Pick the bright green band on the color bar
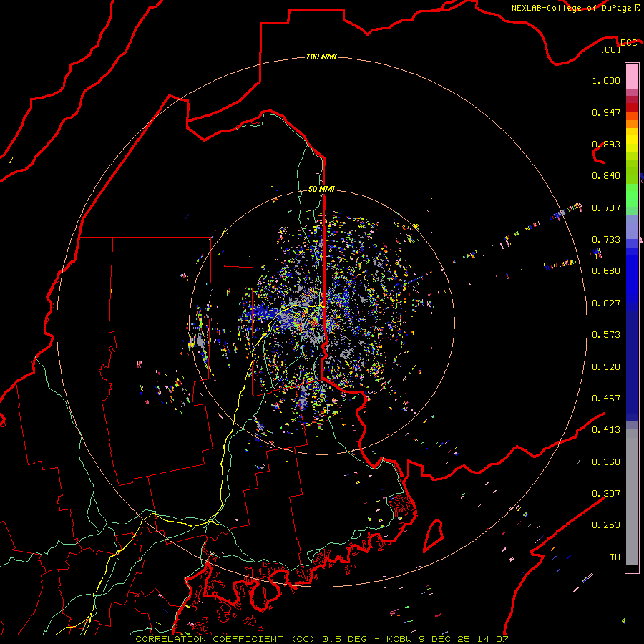 coord(632,195)
